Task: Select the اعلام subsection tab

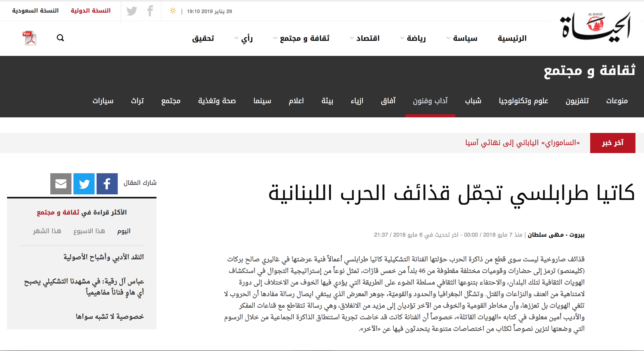Action: pyautogui.click(x=296, y=101)
